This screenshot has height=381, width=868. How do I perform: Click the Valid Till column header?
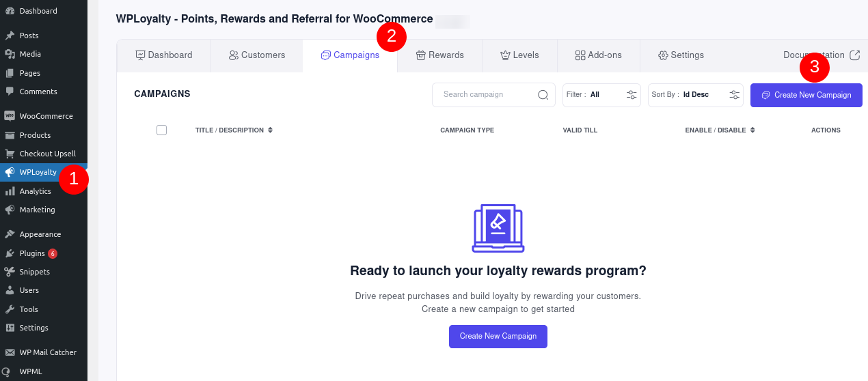(580, 130)
